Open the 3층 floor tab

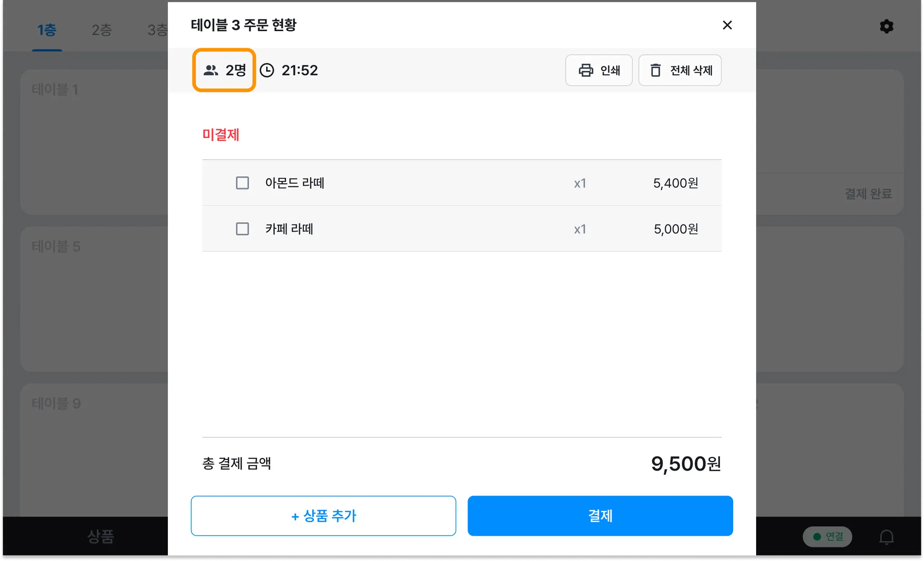pos(157,30)
